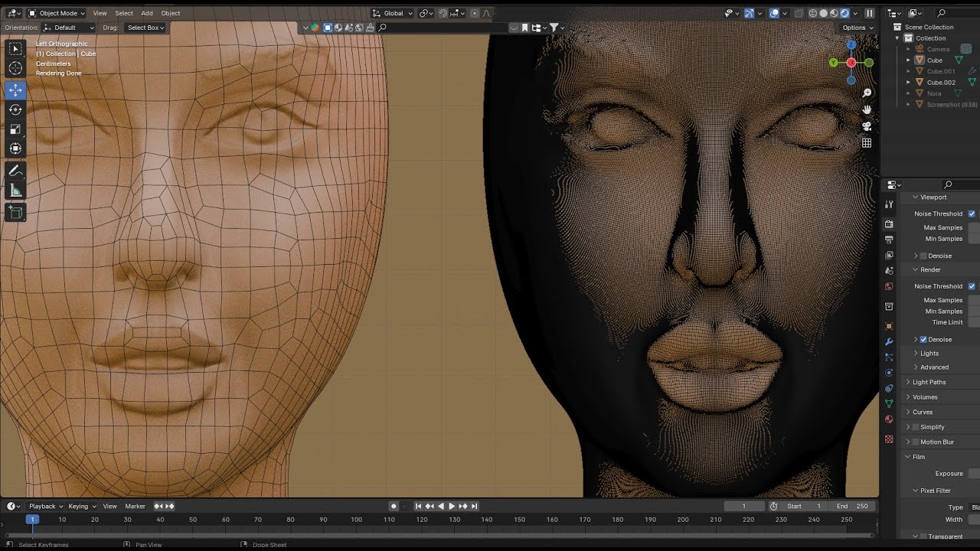
Task: Pause viewport rendering
Action: (x=869, y=13)
